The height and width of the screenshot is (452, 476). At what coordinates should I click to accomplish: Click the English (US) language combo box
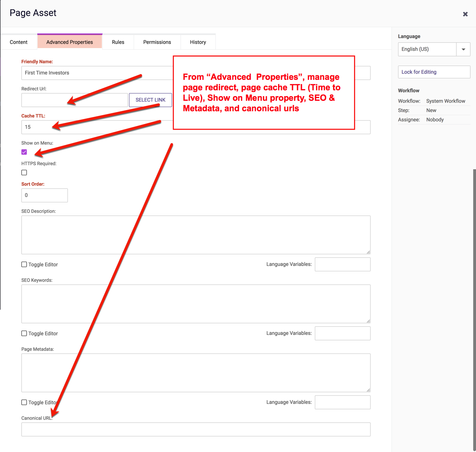click(427, 50)
